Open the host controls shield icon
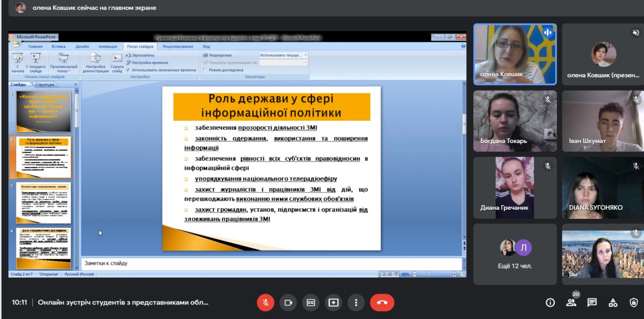Image resolution: width=644 pixels, height=319 pixels. coord(633,302)
